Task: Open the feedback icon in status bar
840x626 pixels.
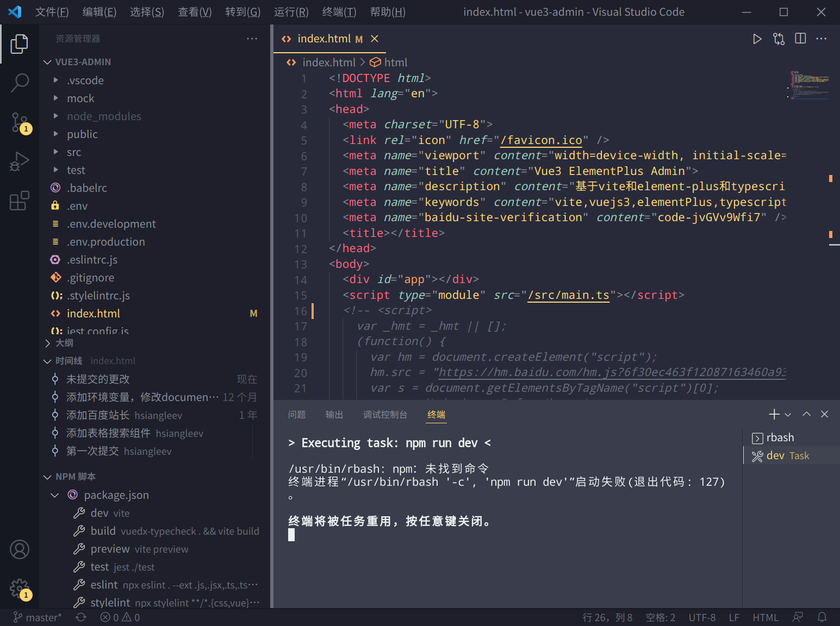Action: [798, 617]
